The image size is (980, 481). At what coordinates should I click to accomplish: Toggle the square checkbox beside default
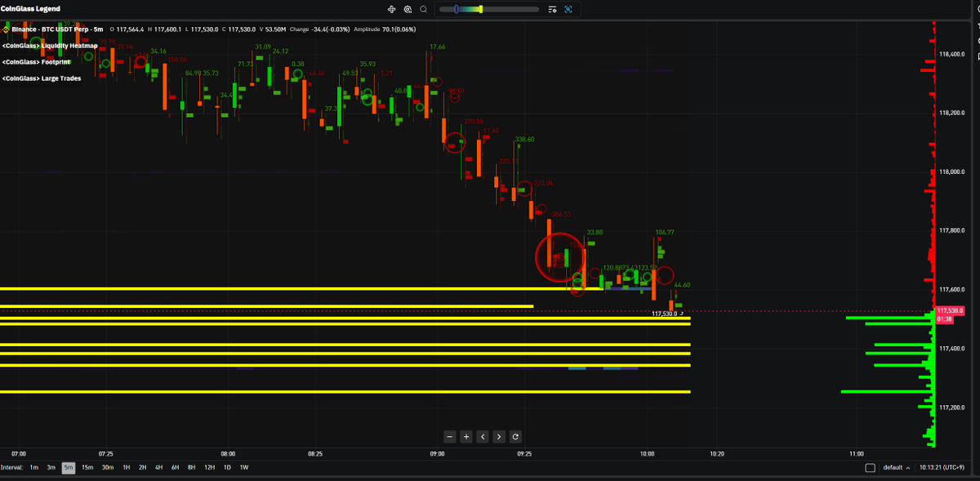point(870,468)
